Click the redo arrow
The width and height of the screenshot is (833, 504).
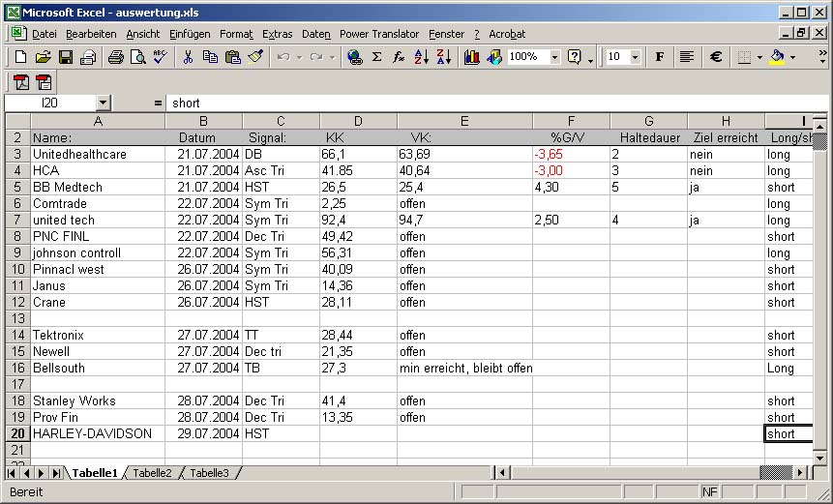pyautogui.click(x=316, y=57)
